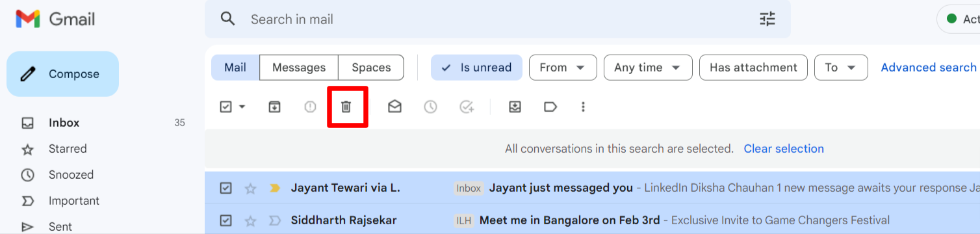Mark selected emails as read
Image resolution: width=980 pixels, height=234 pixels.
(394, 107)
